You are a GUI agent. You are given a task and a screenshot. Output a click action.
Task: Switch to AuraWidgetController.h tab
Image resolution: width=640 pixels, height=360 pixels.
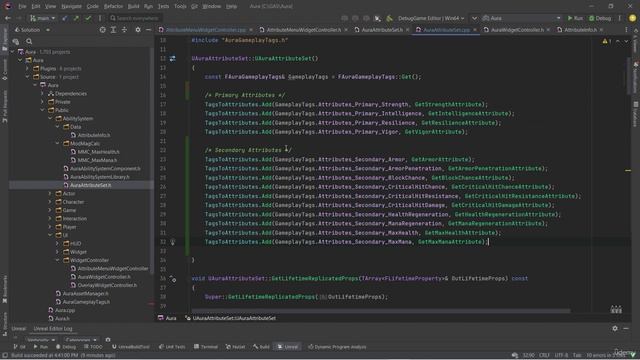tap(517, 30)
